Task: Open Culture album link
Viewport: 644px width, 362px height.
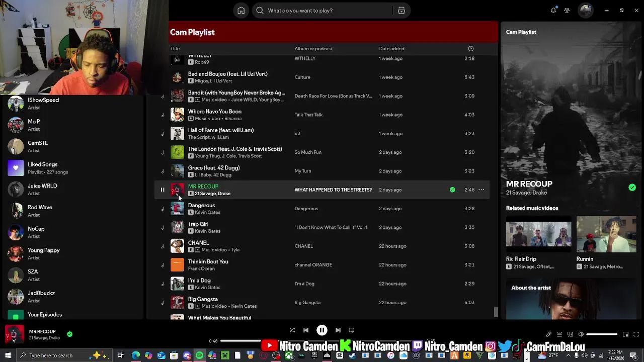Action: (x=302, y=77)
